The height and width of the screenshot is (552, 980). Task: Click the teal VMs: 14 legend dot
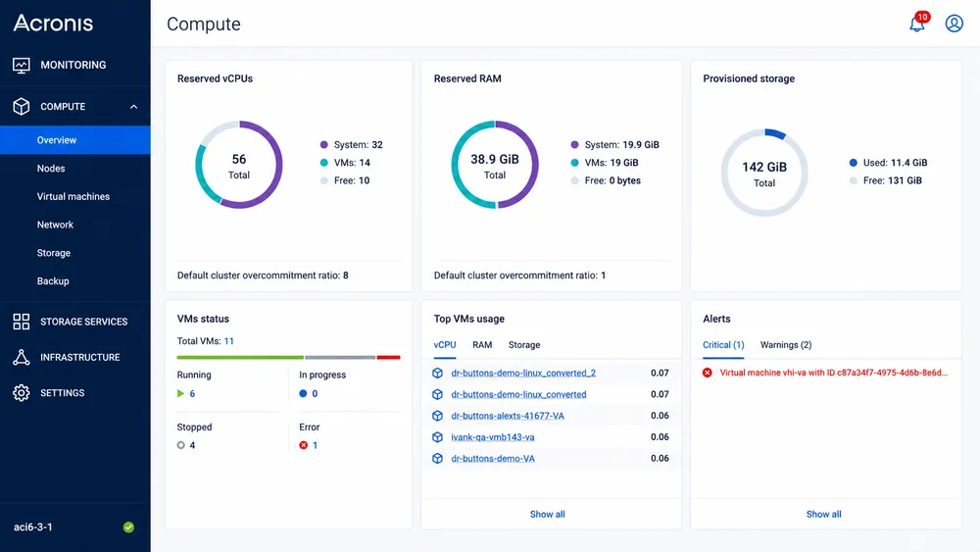coord(323,163)
